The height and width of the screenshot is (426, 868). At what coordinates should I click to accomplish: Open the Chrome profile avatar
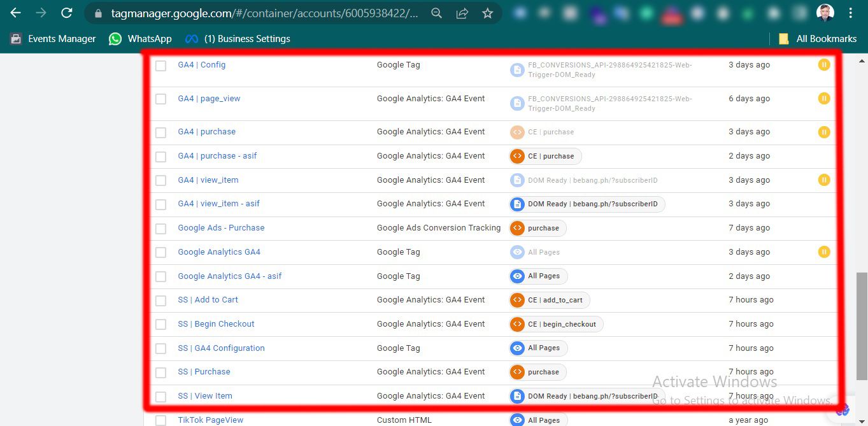825,13
